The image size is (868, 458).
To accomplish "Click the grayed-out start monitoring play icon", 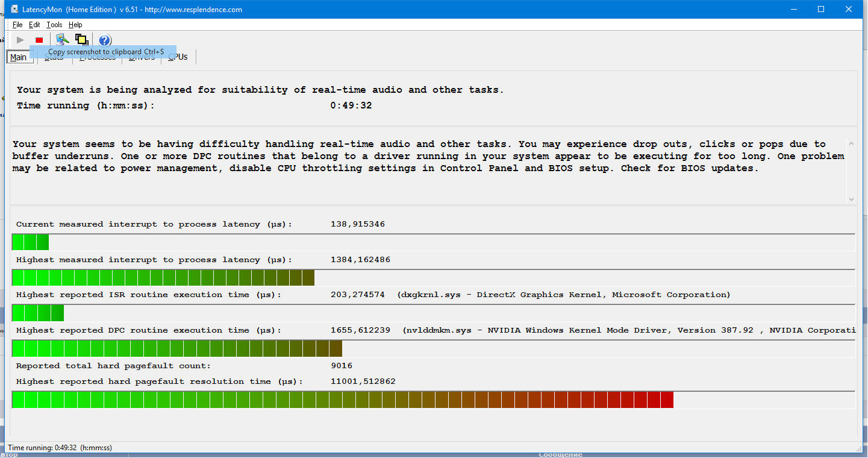I will pos(20,40).
